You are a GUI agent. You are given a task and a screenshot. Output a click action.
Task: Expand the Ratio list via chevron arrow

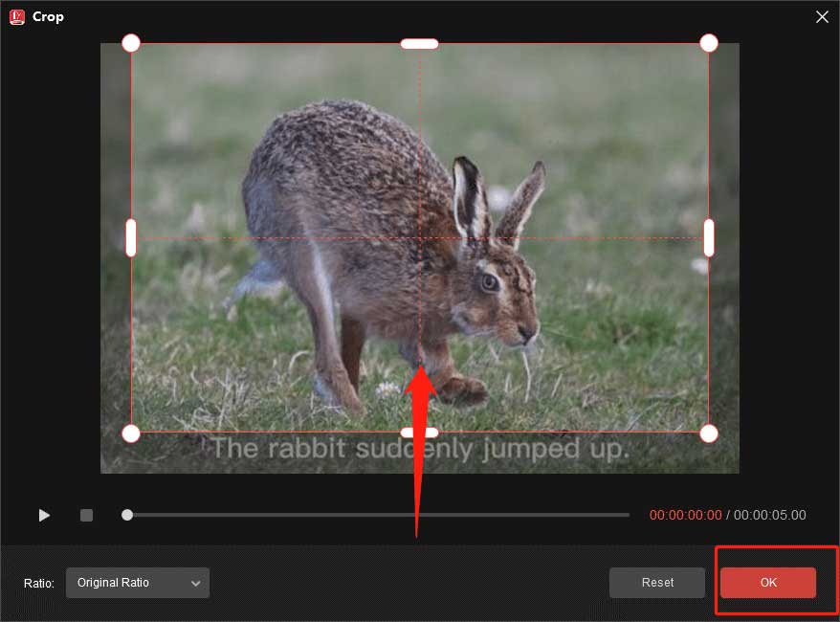coord(195,583)
